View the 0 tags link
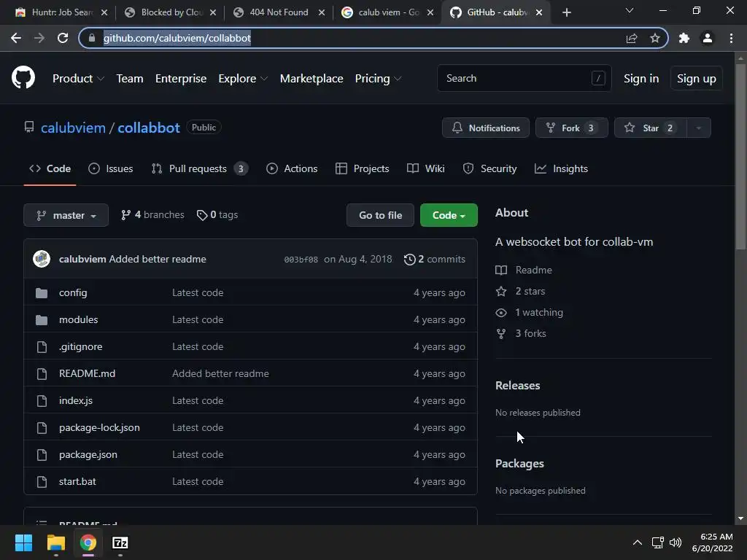This screenshot has height=560, width=747. point(217,215)
